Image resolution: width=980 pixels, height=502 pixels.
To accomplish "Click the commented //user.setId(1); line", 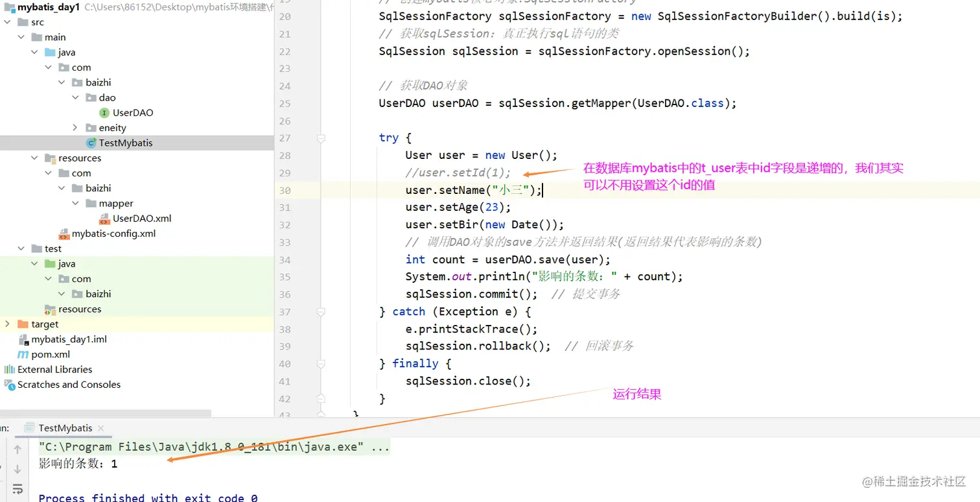I will 458,173.
